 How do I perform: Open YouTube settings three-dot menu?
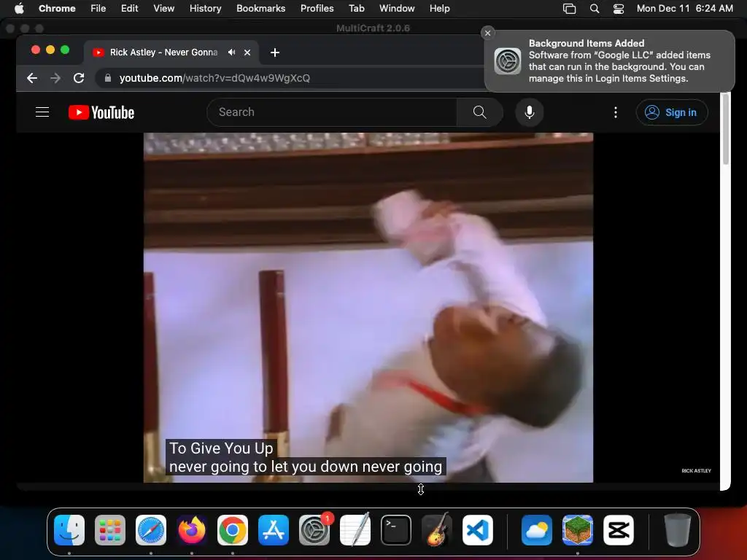tap(616, 112)
